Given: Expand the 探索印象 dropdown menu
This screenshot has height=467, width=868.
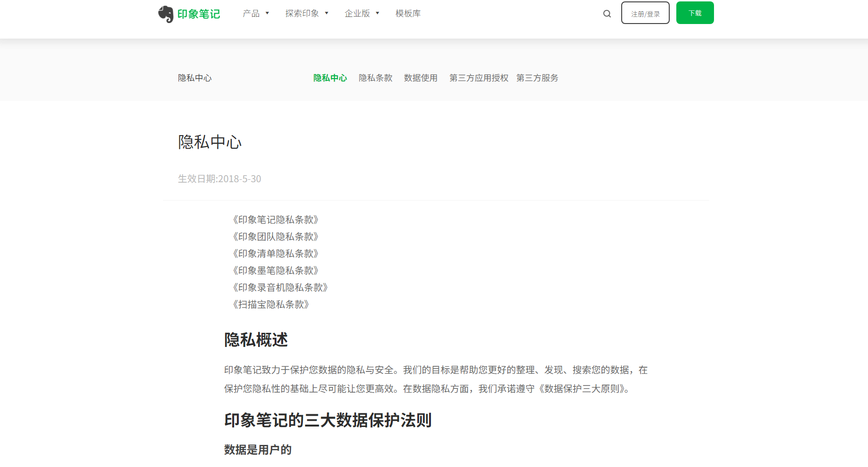Looking at the screenshot, I should point(307,14).
